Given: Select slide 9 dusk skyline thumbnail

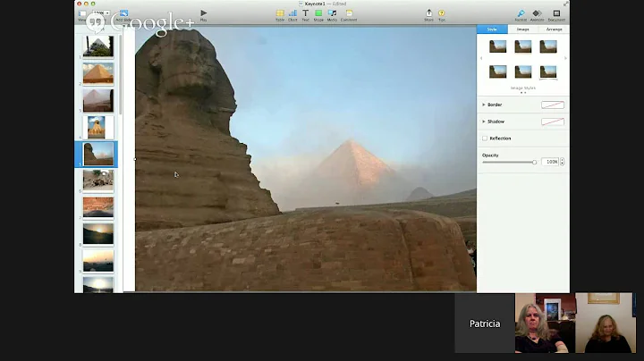Looking at the screenshot, I should tap(98, 261).
